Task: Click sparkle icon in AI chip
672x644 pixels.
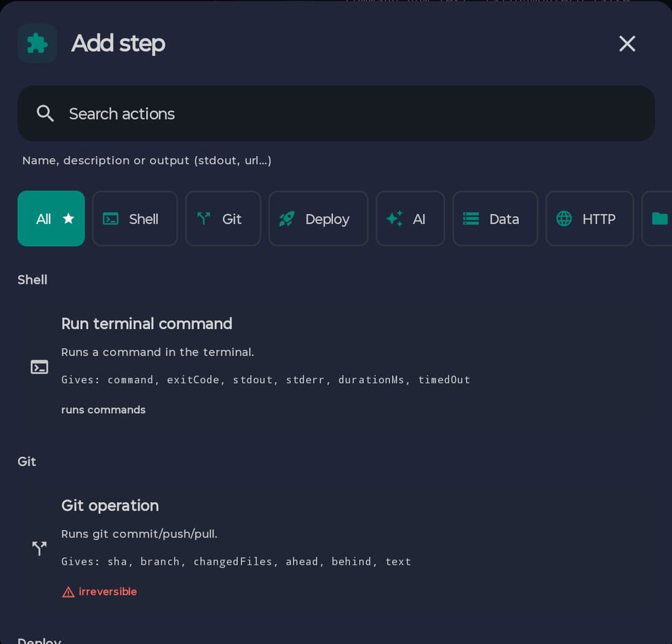Action: click(x=394, y=218)
